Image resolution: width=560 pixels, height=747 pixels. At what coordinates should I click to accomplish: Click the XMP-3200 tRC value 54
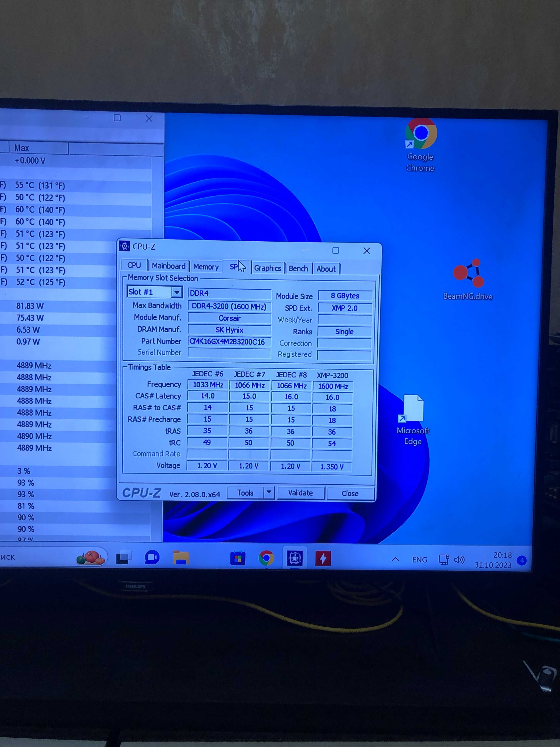coord(332,444)
